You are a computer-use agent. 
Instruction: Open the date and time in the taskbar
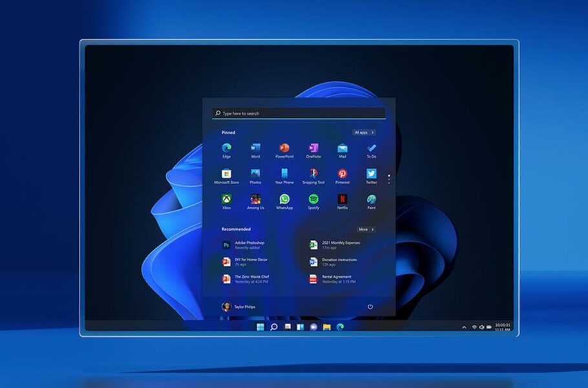503,327
